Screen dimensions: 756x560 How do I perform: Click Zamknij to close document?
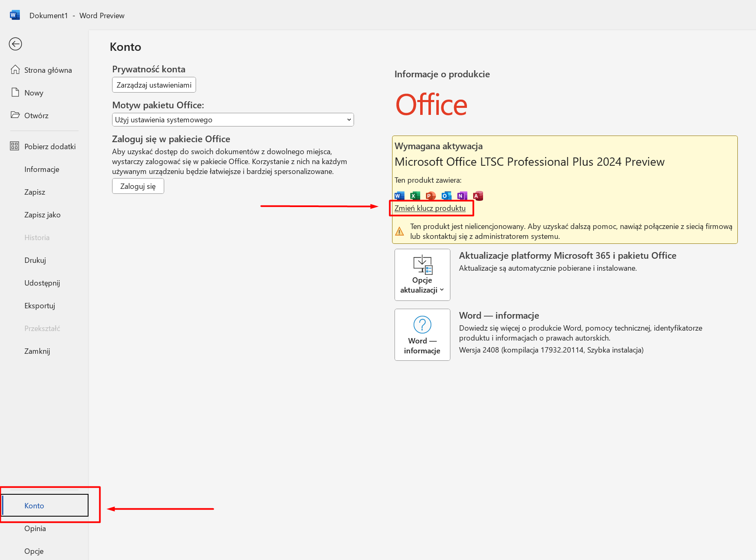(x=44, y=351)
